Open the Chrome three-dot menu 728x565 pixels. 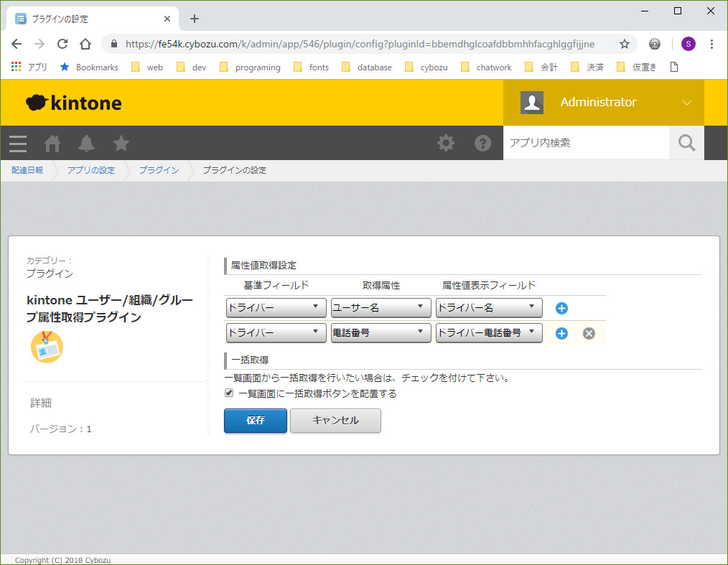pyautogui.click(x=711, y=44)
